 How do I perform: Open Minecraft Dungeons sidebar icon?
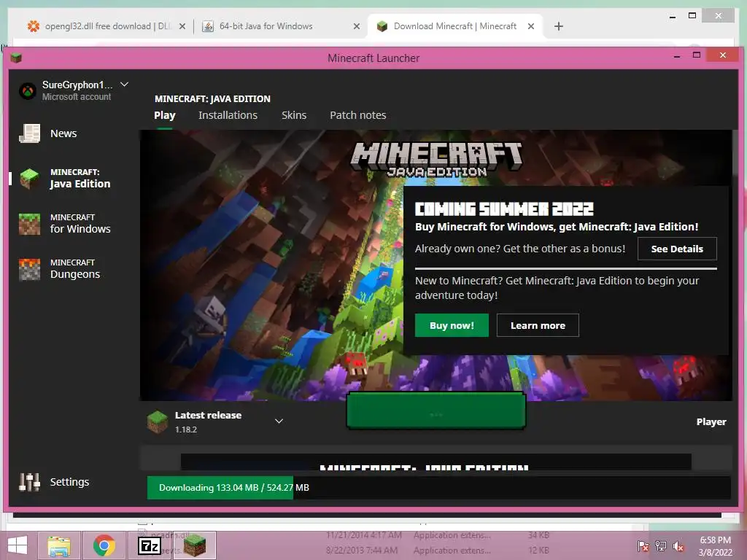point(29,269)
